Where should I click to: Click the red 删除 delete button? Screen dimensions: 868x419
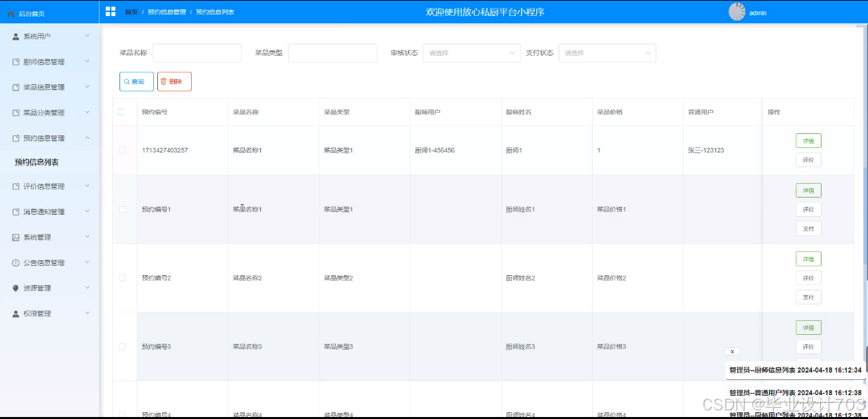coord(175,82)
